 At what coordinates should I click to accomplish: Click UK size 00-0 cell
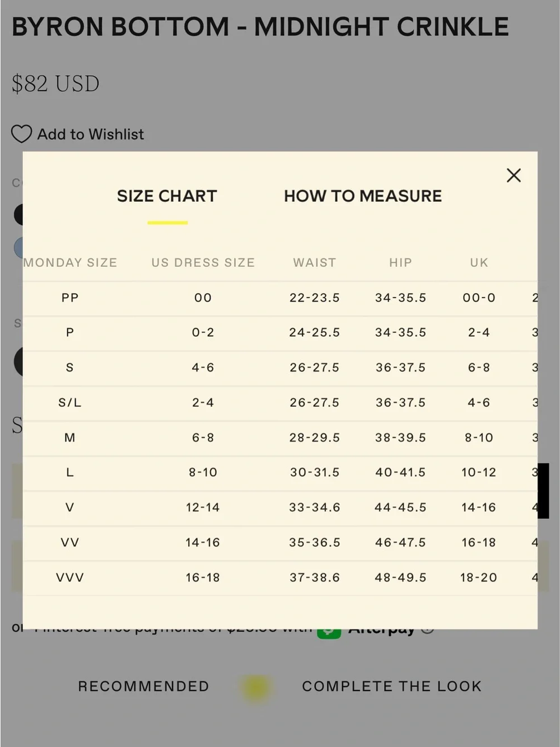[479, 298]
